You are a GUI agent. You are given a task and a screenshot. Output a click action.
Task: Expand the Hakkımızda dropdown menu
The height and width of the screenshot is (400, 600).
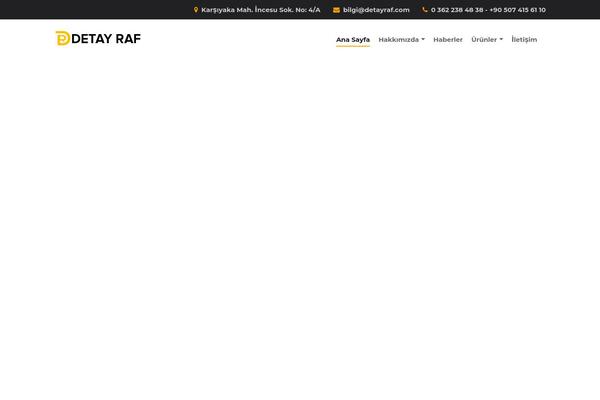tap(401, 39)
